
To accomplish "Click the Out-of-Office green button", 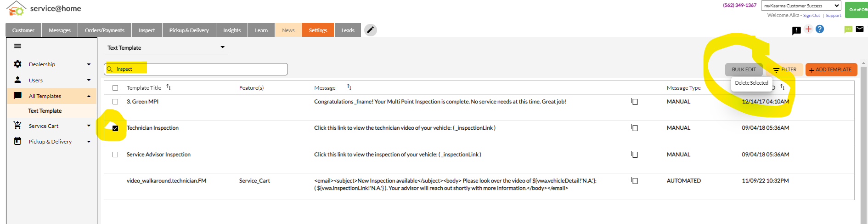I will coord(857,9).
